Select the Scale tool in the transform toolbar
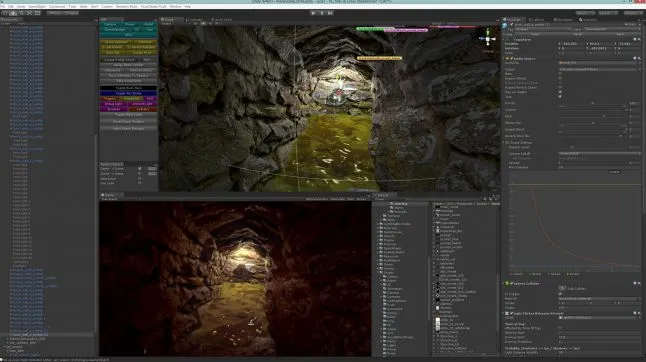This screenshot has width=646, height=362. point(29,13)
